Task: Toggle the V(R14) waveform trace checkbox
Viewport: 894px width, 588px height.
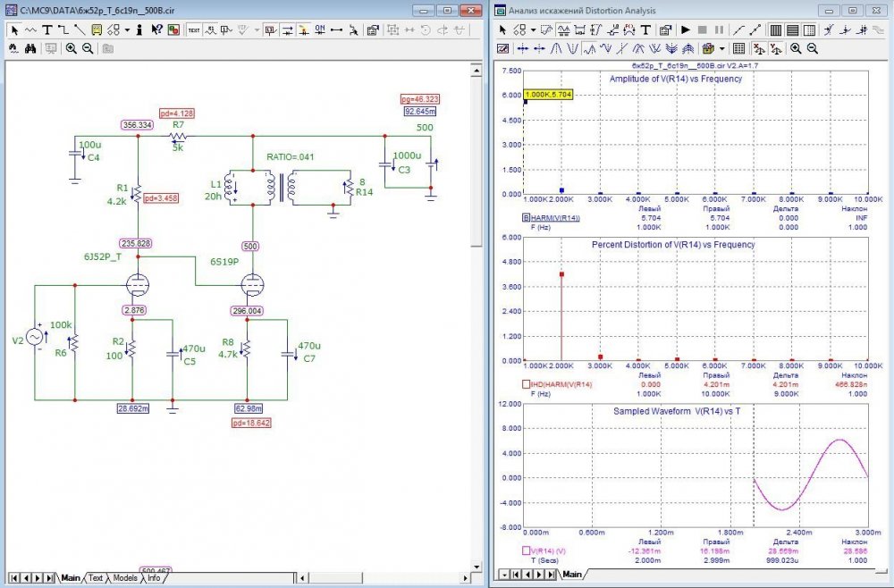Action: [526, 550]
